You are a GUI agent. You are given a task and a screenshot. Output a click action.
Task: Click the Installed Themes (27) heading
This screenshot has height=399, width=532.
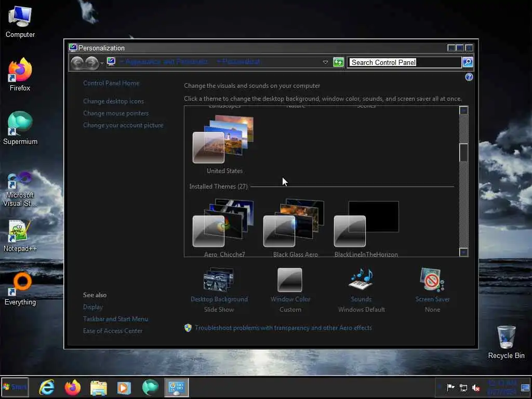pos(219,187)
